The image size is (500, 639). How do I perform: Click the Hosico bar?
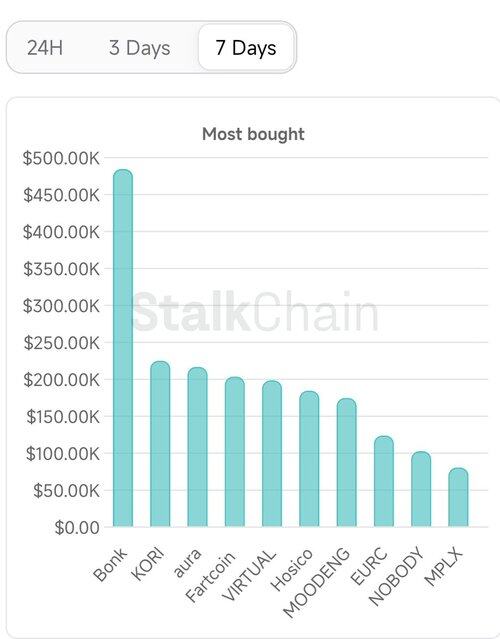(309, 459)
